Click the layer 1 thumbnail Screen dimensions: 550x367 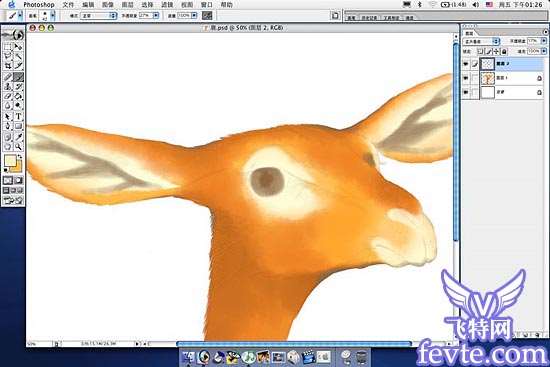(x=488, y=78)
